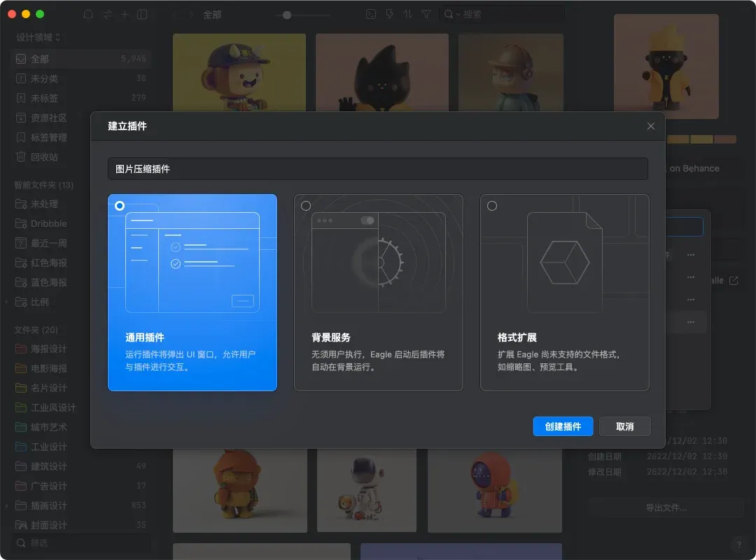Viewport: 756px width, 560px height.
Task: Close the 建立插件 dialog
Action: point(650,126)
